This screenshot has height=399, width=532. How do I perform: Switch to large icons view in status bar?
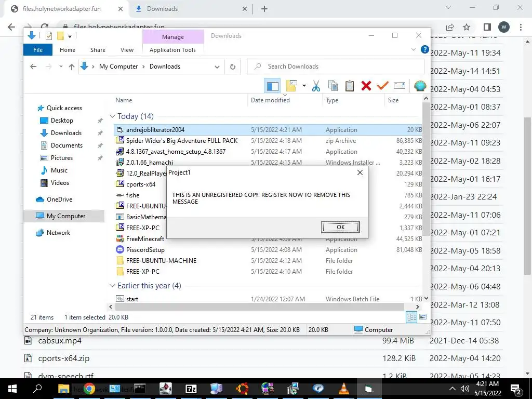tap(423, 317)
